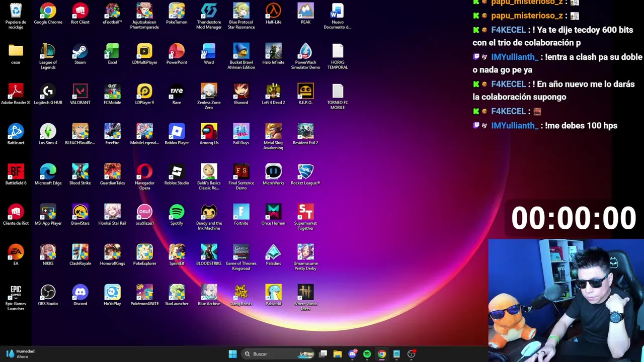The image size is (644, 362).
Task: Launch the VALORANT desktop shortcut
Action: [80, 95]
